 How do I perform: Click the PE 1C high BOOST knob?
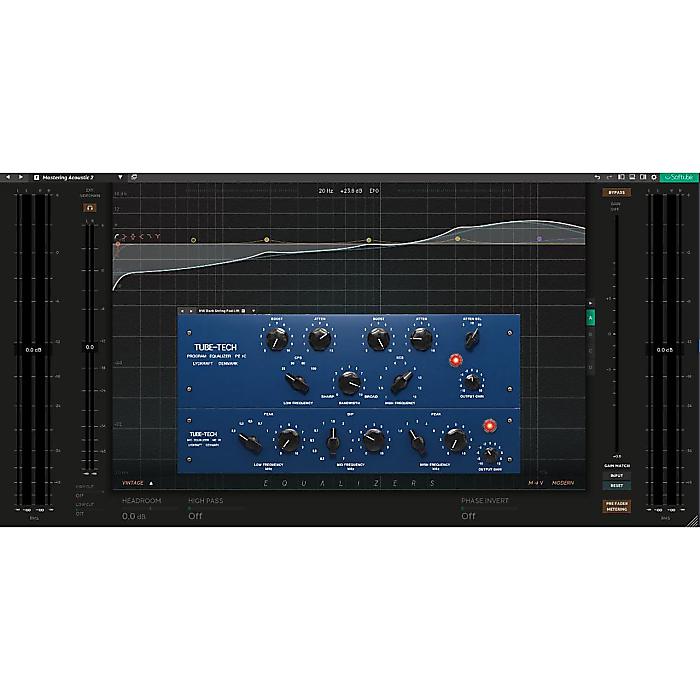click(x=379, y=338)
